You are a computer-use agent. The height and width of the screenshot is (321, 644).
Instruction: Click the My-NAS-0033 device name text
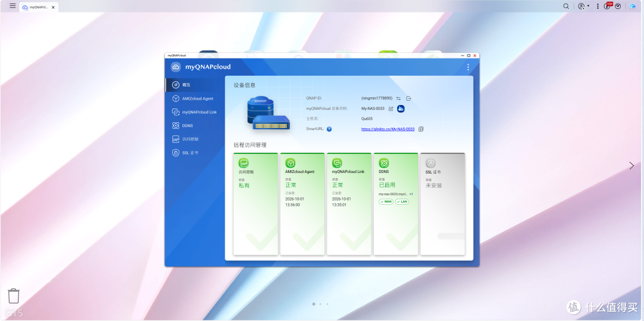tap(373, 109)
